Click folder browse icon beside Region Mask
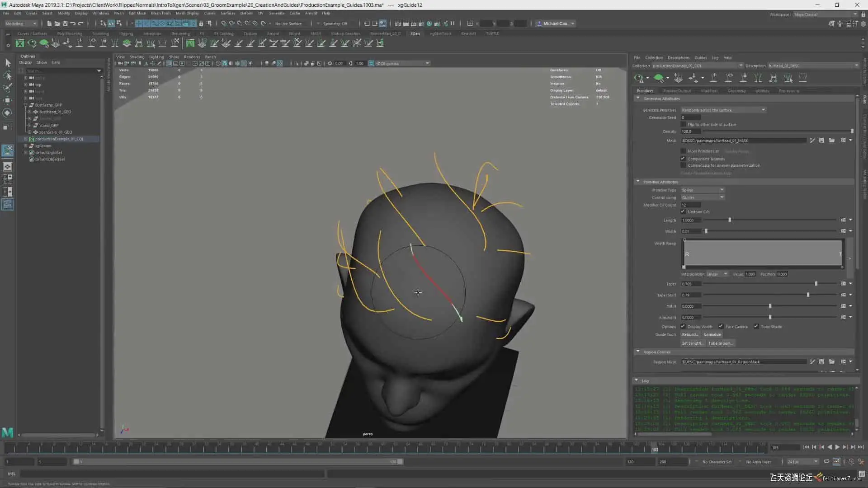 coord(832,362)
